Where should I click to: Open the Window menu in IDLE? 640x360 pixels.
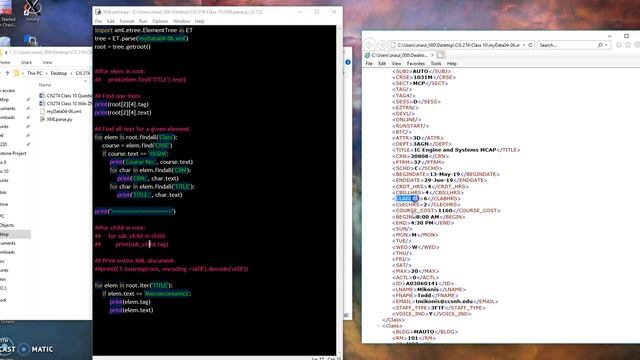coord(181,21)
